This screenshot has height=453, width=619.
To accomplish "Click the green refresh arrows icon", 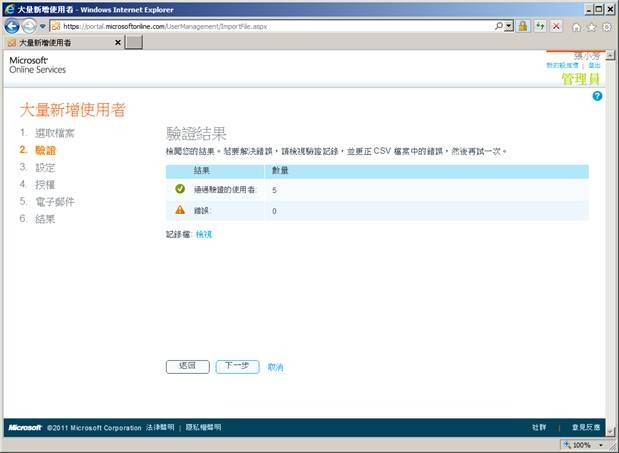I will pyautogui.click(x=540, y=26).
